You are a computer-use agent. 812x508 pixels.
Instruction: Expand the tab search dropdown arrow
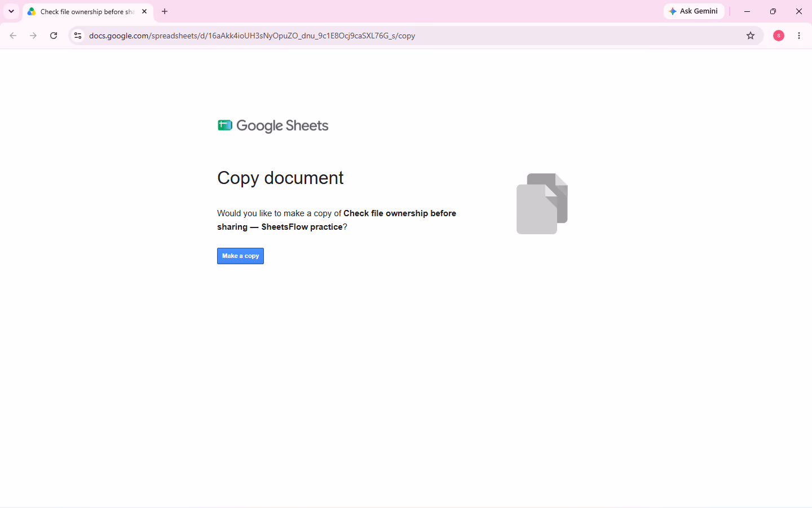point(11,11)
